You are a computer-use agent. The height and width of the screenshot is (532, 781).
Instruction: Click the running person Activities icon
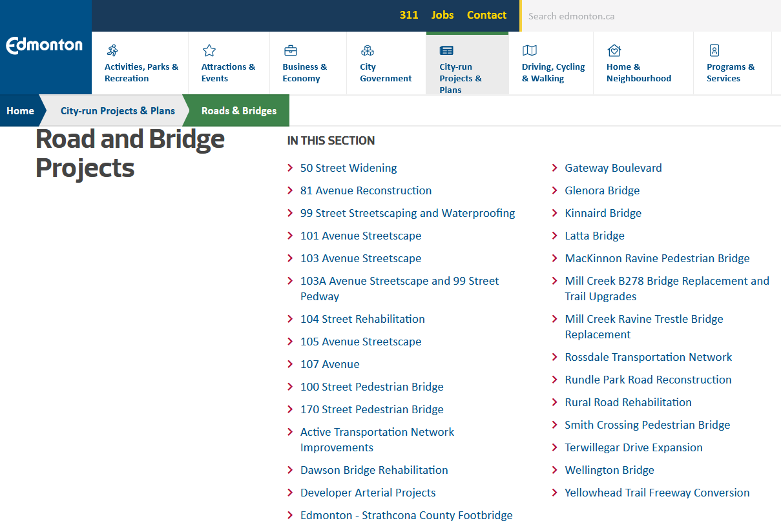click(112, 50)
